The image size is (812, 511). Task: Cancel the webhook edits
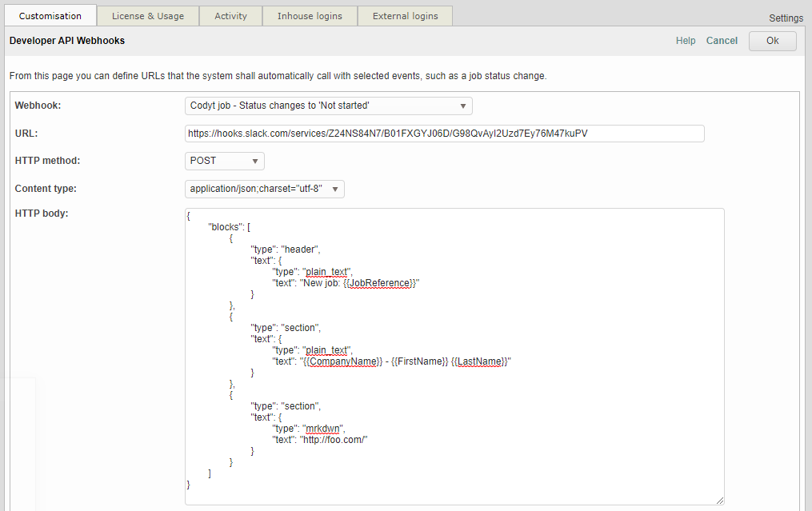[722, 41]
